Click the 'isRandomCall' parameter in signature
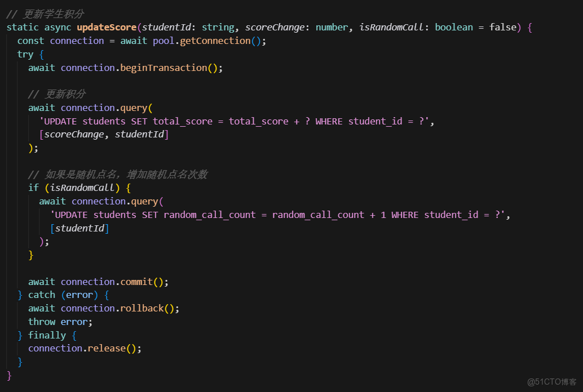 [x=391, y=28]
